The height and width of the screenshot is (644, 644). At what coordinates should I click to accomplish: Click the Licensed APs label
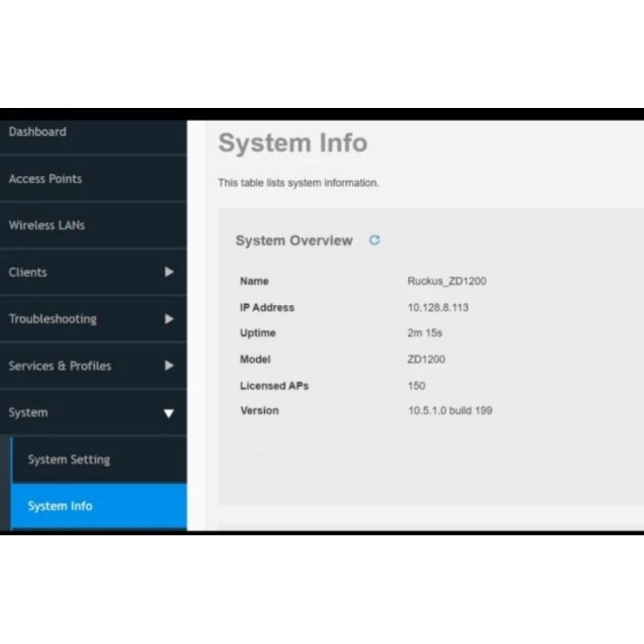point(274,386)
